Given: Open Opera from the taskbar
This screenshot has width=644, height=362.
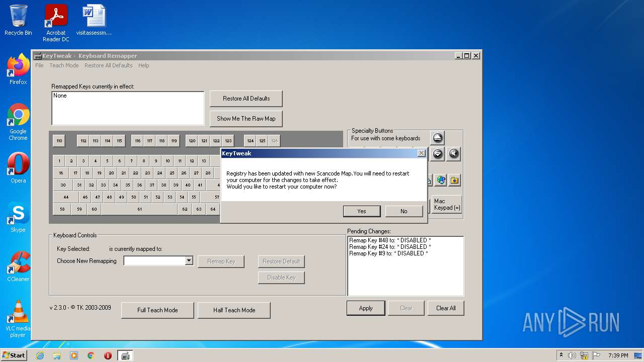Looking at the screenshot, I should (x=108, y=355).
